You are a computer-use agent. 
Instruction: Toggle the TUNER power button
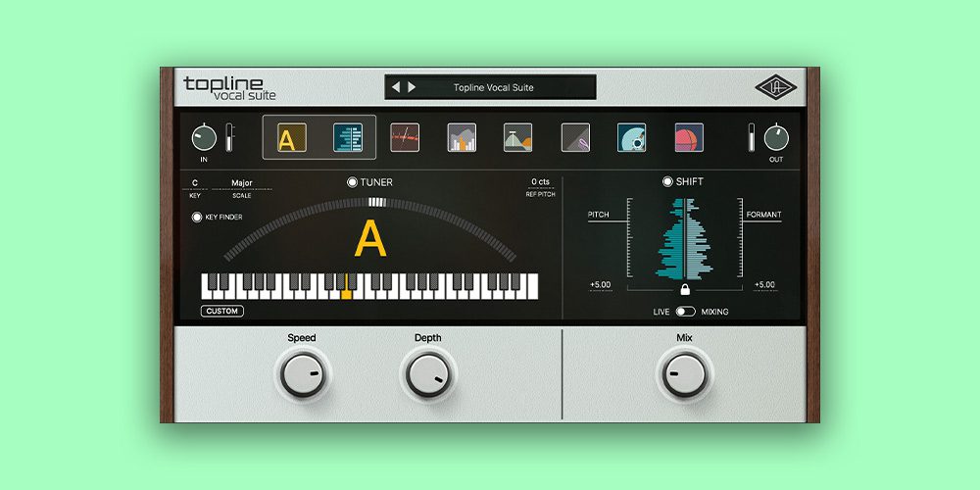352,182
